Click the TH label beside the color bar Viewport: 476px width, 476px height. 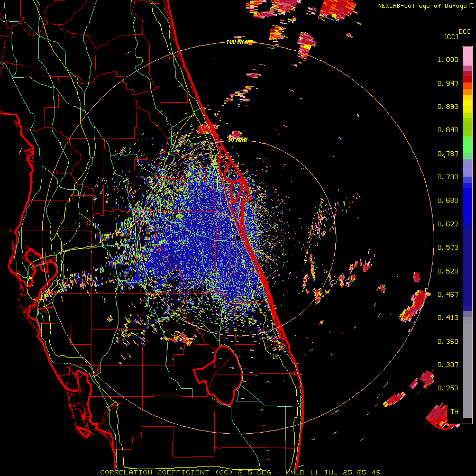[454, 412]
